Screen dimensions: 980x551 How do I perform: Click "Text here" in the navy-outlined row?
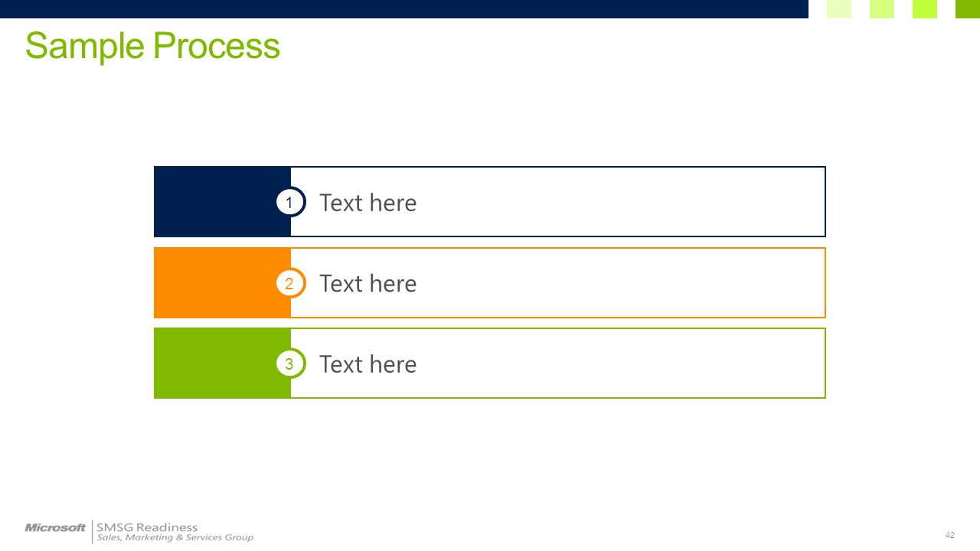367,203
